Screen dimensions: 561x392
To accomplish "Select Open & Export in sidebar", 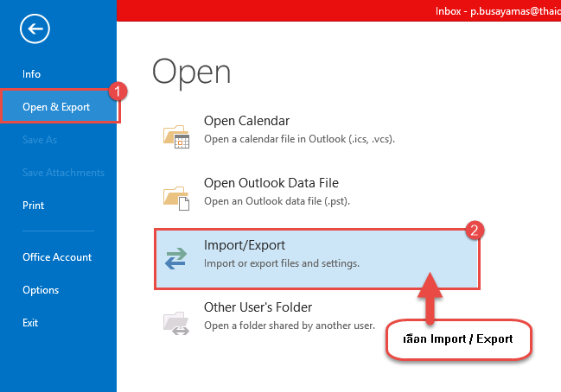I will point(56,107).
